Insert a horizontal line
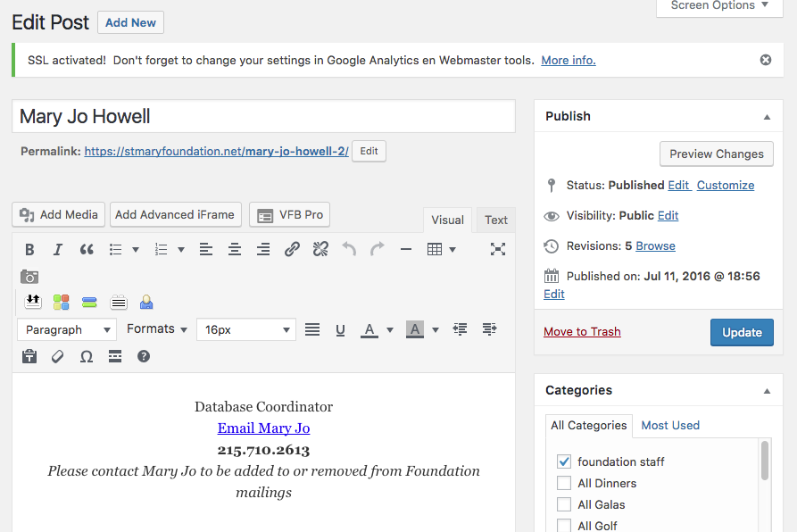This screenshot has width=797, height=532. (x=406, y=250)
